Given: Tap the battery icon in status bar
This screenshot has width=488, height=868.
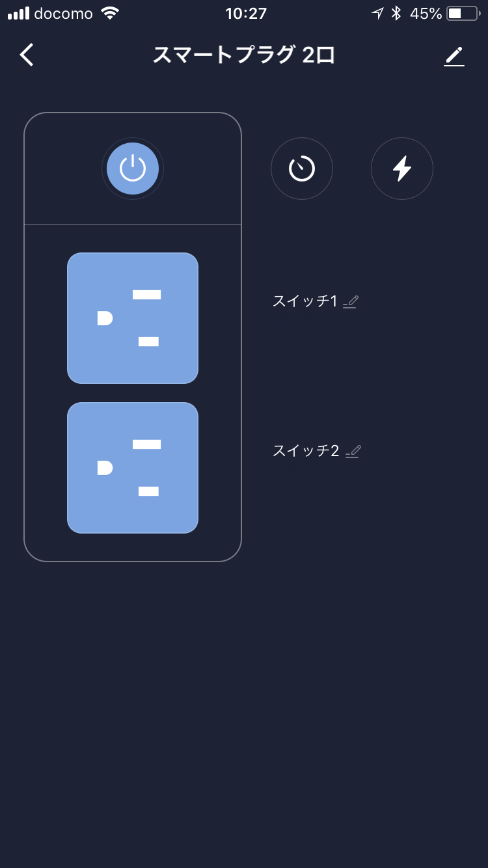Looking at the screenshot, I should click(x=465, y=13).
